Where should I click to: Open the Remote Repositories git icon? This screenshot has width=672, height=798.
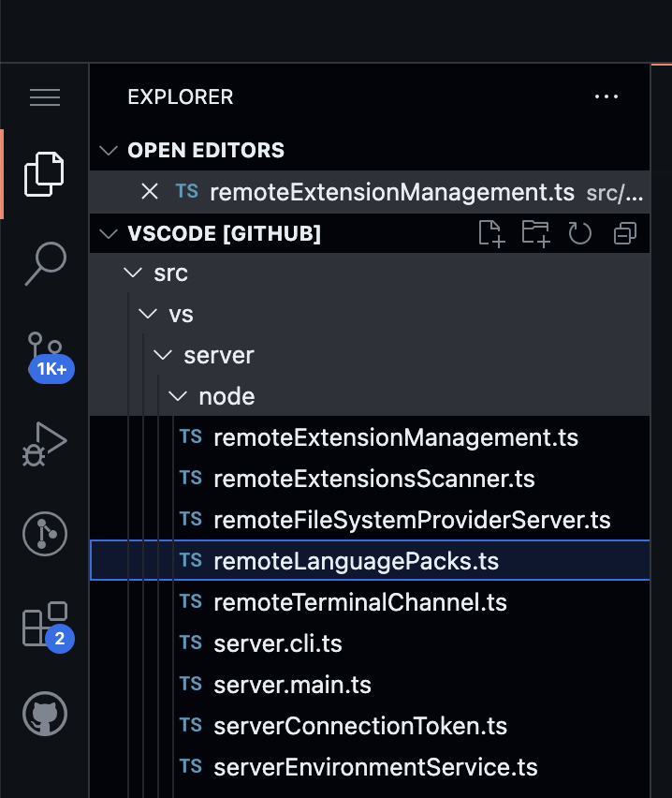click(x=45, y=533)
